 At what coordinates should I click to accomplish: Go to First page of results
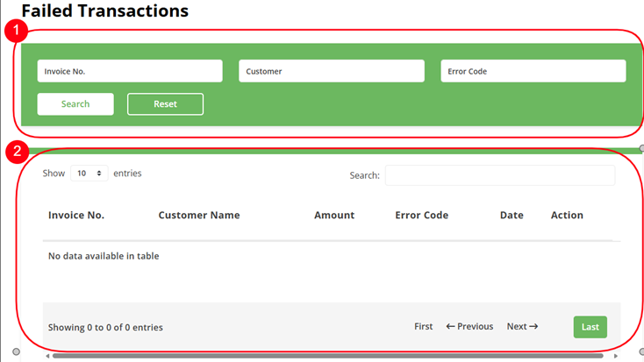tap(423, 326)
